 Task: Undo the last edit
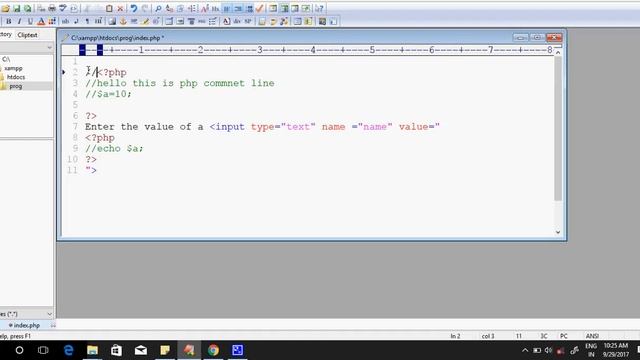(133, 8)
